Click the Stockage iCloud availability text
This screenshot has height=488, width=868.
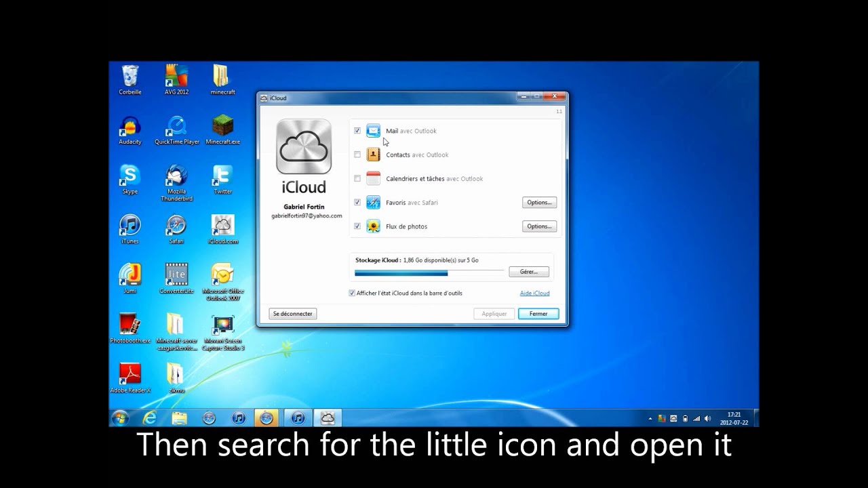pyautogui.click(x=417, y=260)
